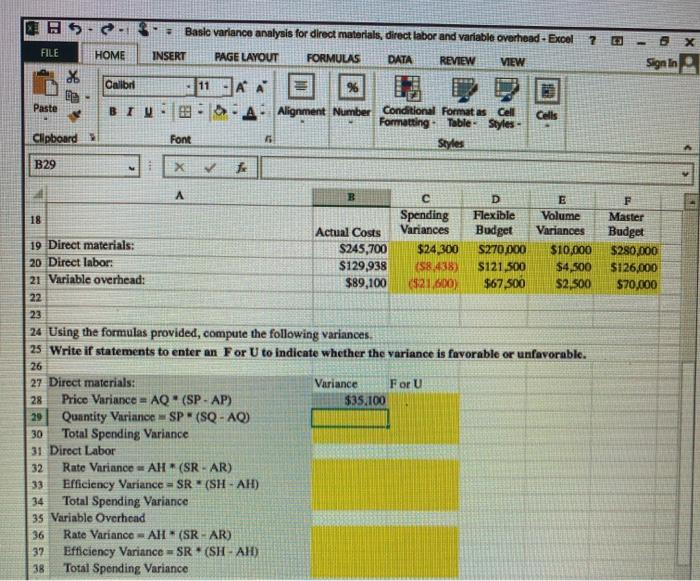Screen dimensions: 700x581
Task: Switch to the REVIEW tab
Action: [457, 61]
